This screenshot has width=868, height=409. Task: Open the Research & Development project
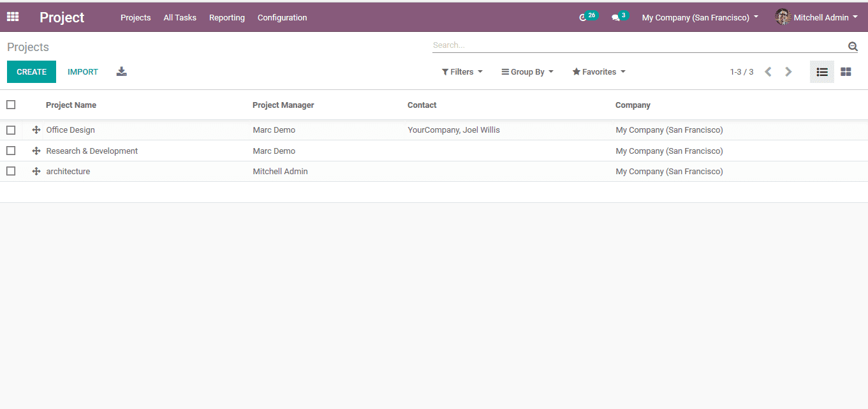point(92,151)
